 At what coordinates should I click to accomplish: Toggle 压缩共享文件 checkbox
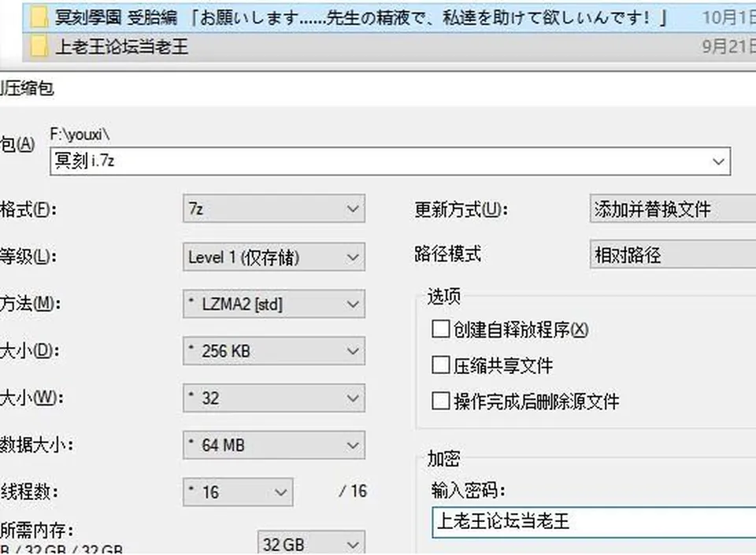pos(441,365)
